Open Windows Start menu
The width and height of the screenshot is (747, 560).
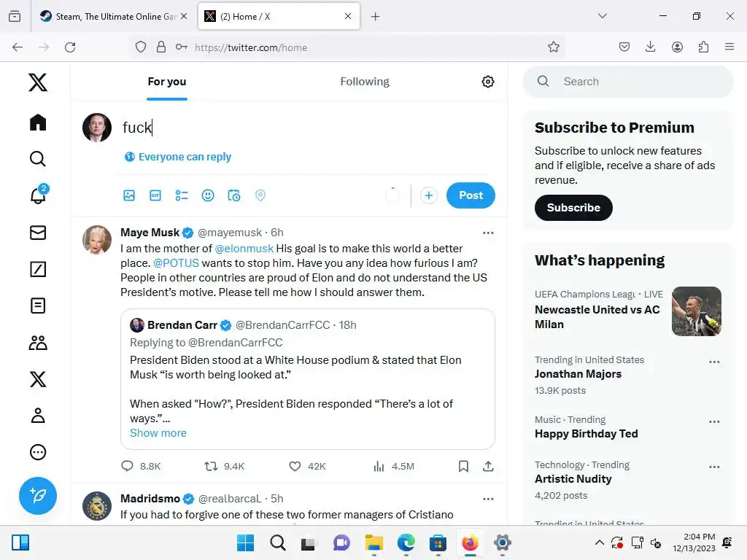[245, 542]
